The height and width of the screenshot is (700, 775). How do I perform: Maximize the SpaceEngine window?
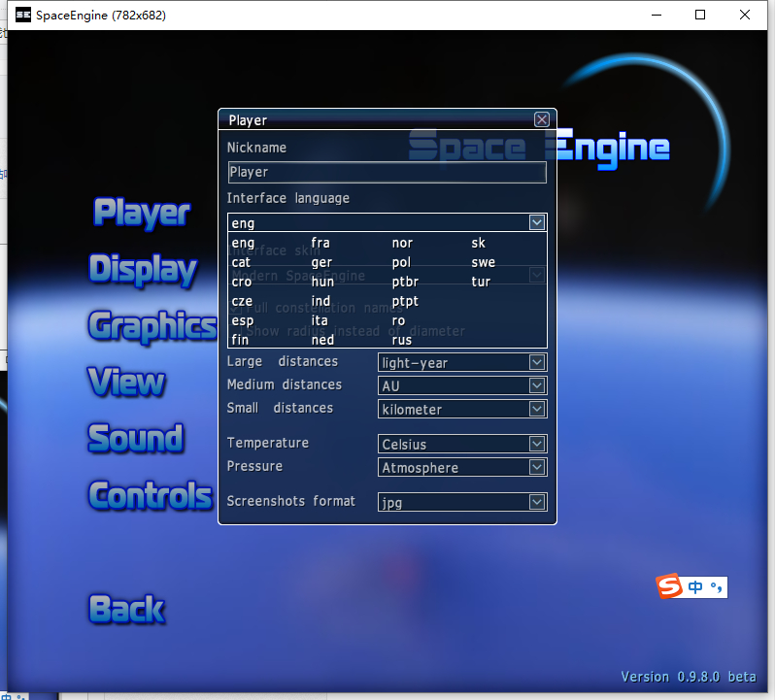[700, 15]
